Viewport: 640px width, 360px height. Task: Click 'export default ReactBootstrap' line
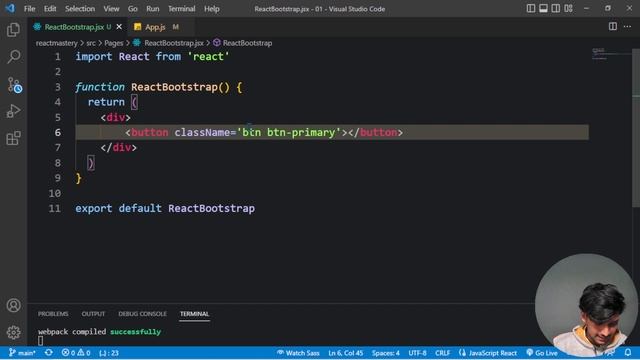(165, 209)
